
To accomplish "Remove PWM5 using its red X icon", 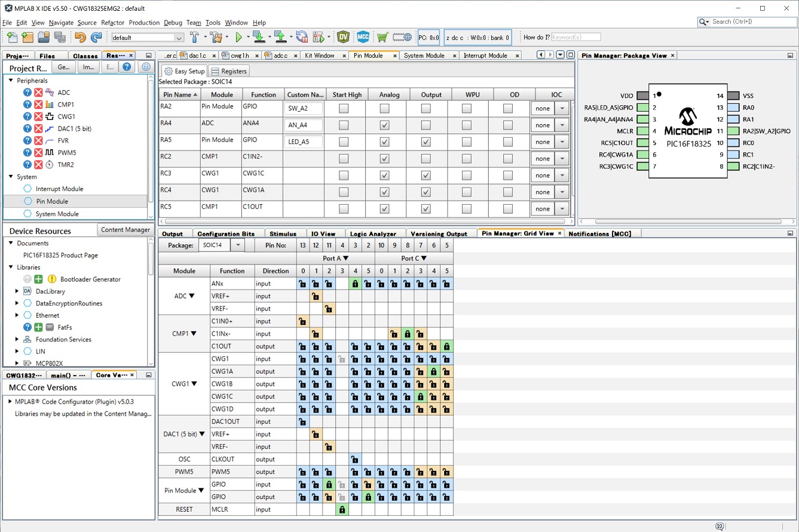I will (x=38, y=152).
